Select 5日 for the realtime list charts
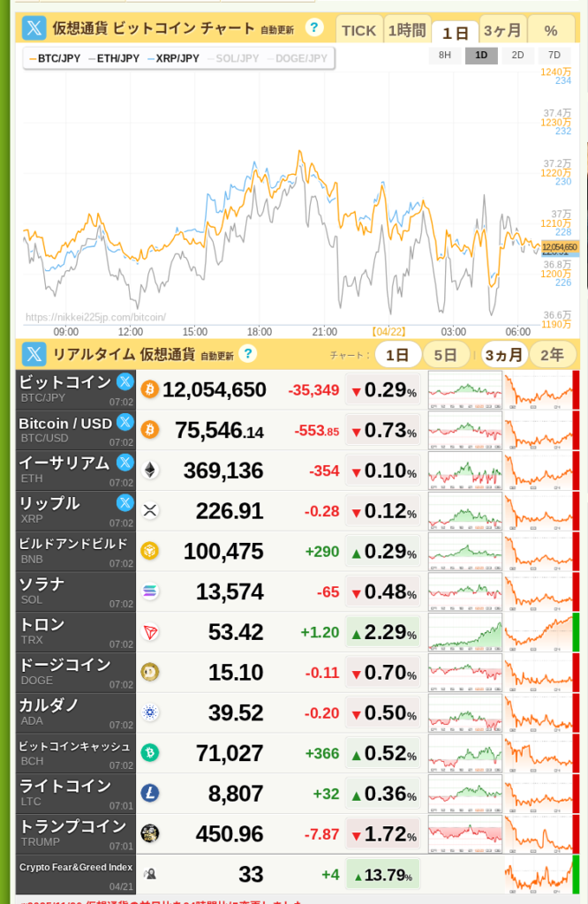 [446, 355]
